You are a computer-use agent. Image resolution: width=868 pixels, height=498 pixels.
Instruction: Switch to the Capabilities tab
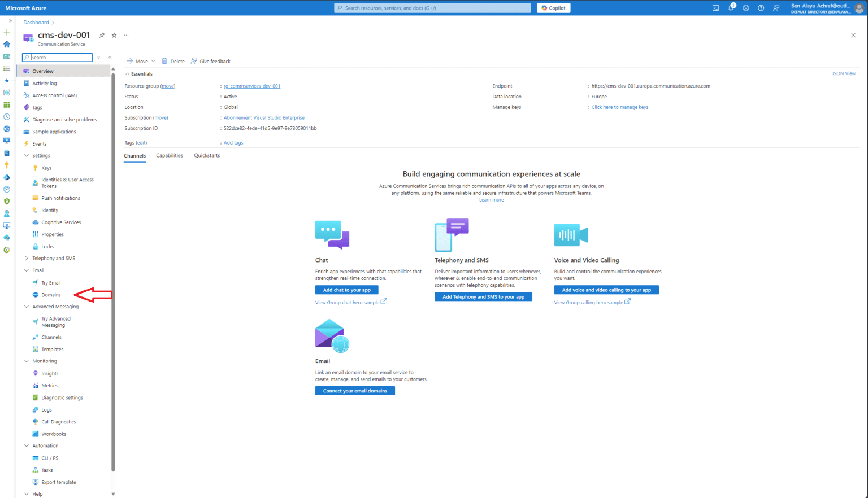click(x=169, y=155)
